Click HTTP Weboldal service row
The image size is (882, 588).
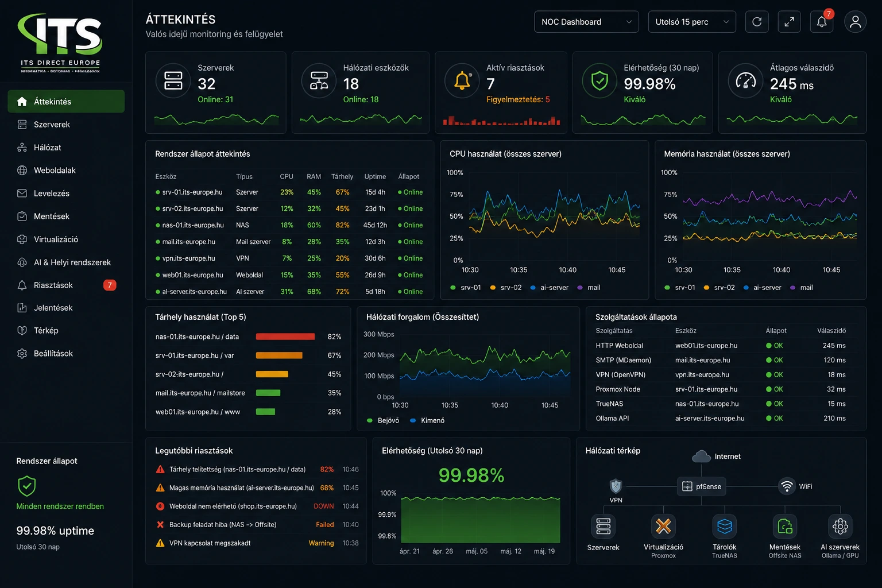721,346
